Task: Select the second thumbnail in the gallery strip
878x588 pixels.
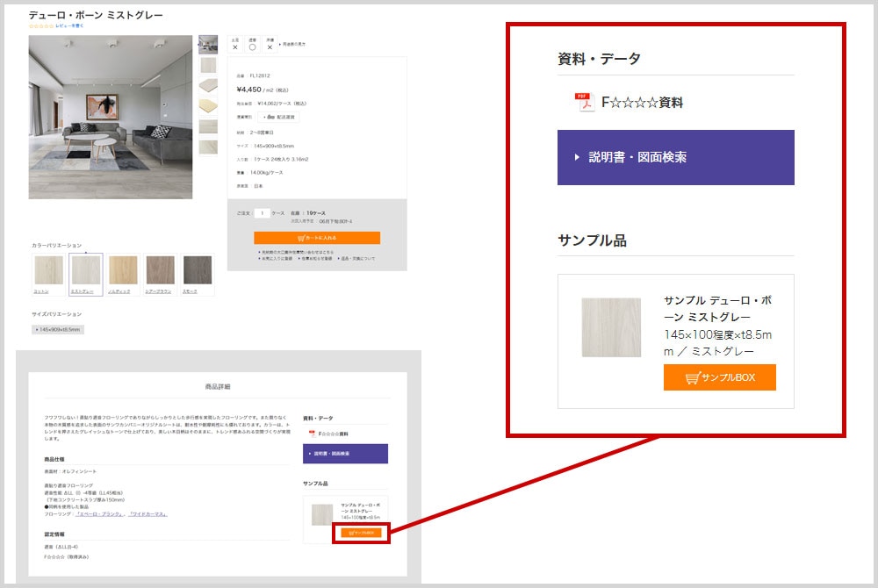Action: 208,65
